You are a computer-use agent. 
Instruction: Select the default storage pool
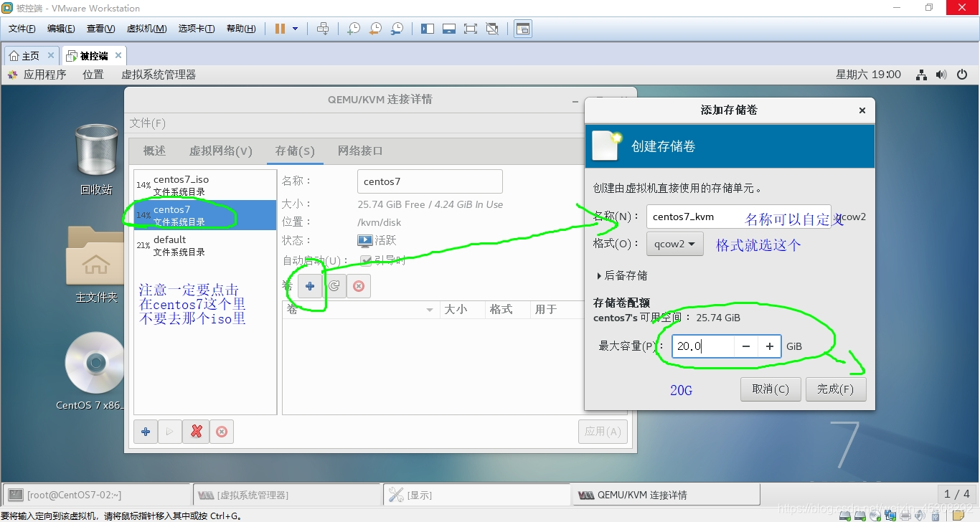[205, 245]
